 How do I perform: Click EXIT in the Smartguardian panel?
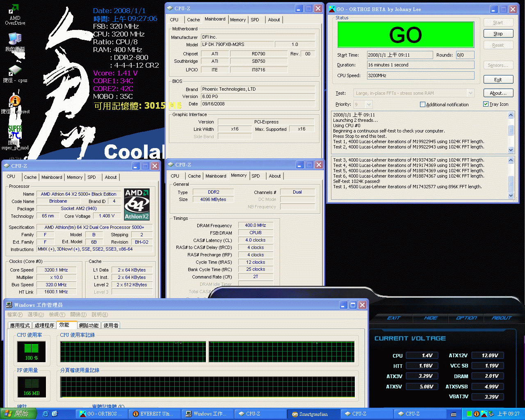coord(393,318)
